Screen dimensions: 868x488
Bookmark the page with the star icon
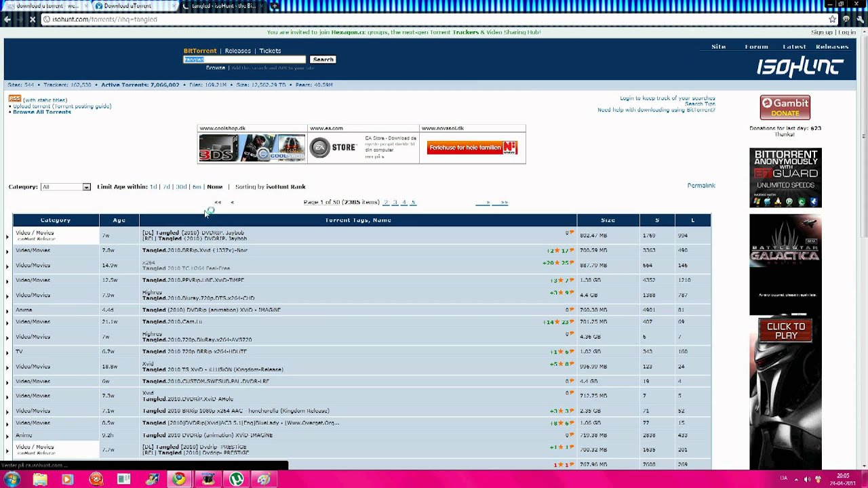coord(832,20)
